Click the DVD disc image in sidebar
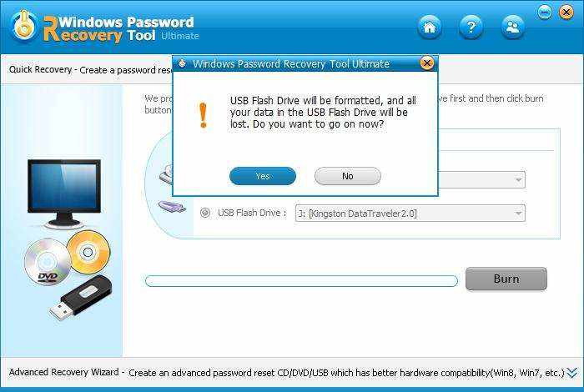 click(x=47, y=263)
